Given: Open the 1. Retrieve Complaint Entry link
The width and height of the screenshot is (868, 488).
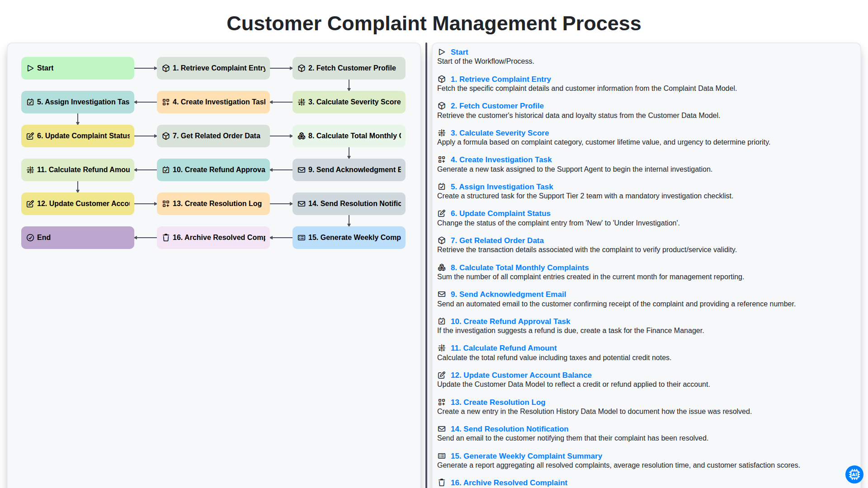Looking at the screenshot, I should point(500,79).
